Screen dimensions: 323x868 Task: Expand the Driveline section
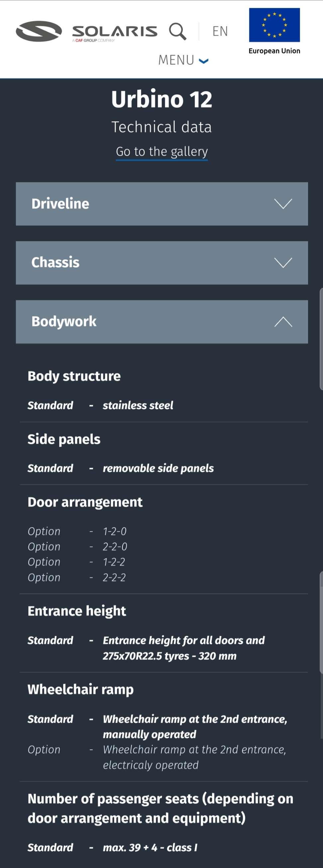click(x=162, y=204)
